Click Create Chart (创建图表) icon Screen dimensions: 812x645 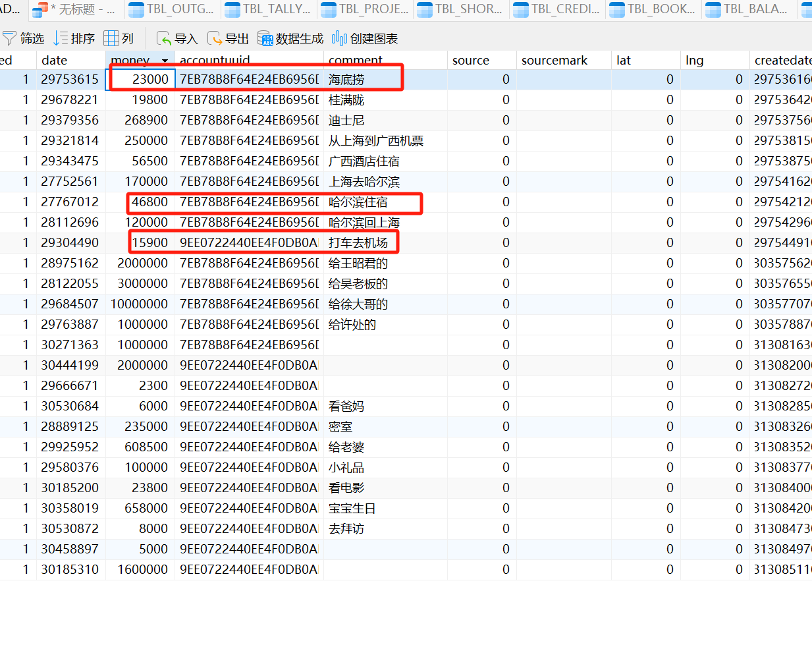pyautogui.click(x=339, y=39)
